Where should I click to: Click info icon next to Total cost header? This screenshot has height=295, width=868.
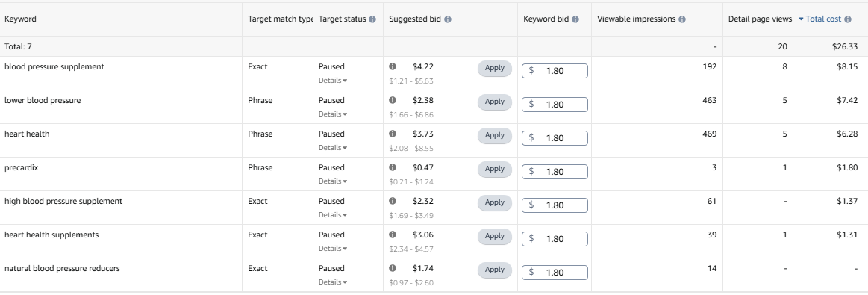[x=848, y=19]
